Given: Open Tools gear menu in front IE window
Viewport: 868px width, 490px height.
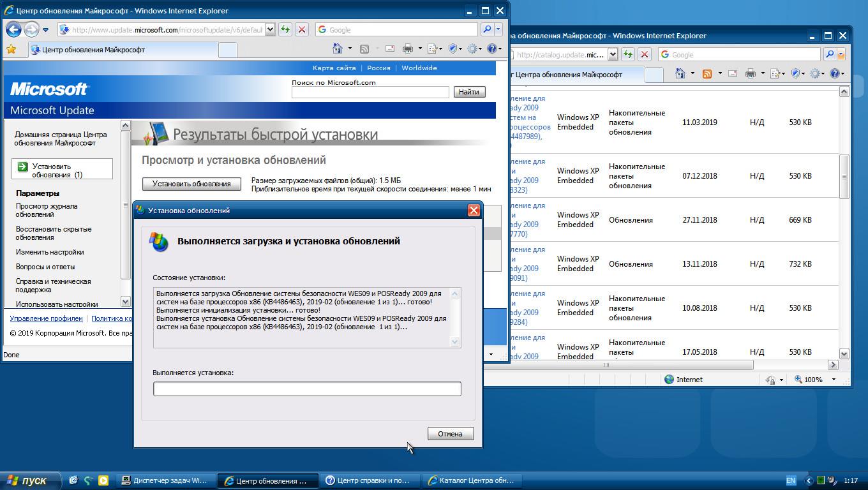Looking at the screenshot, I should click(472, 48).
